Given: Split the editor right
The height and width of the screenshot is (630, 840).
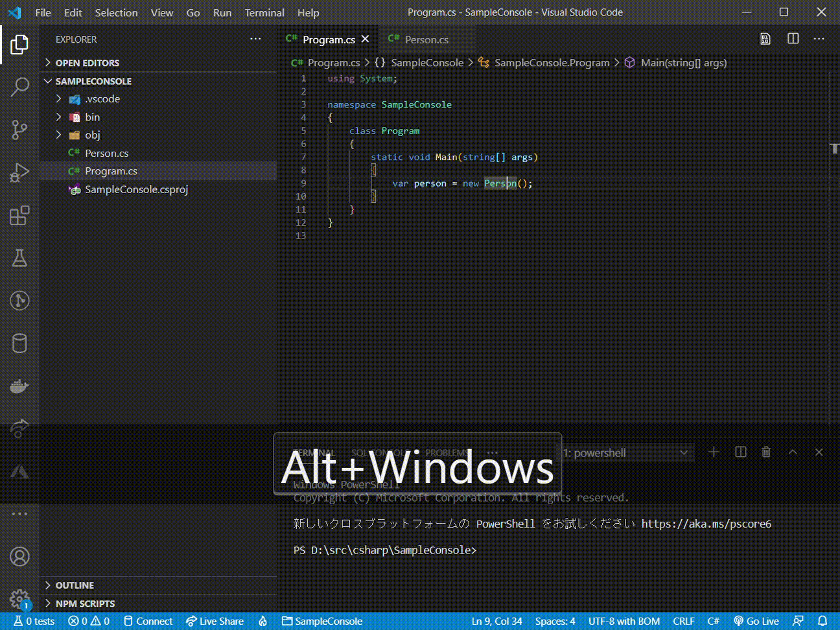Looking at the screenshot, I should [793, 39].
